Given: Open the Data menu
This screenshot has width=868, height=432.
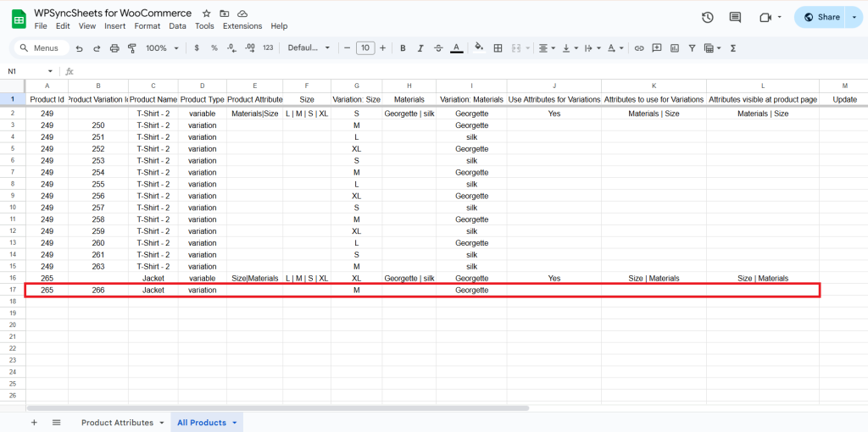Looking at the screenshot, I should [178, 26].
